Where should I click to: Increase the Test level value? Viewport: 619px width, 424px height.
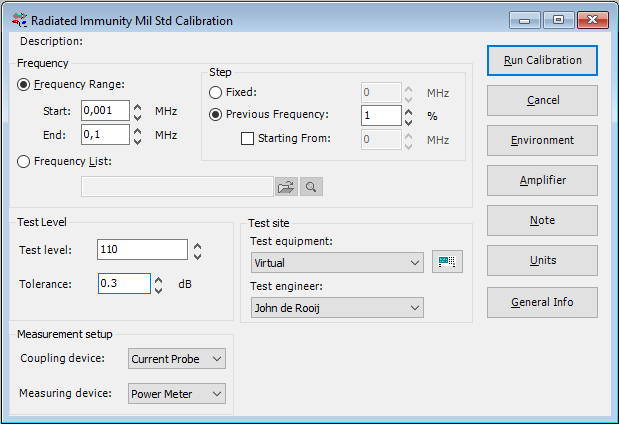197,246
